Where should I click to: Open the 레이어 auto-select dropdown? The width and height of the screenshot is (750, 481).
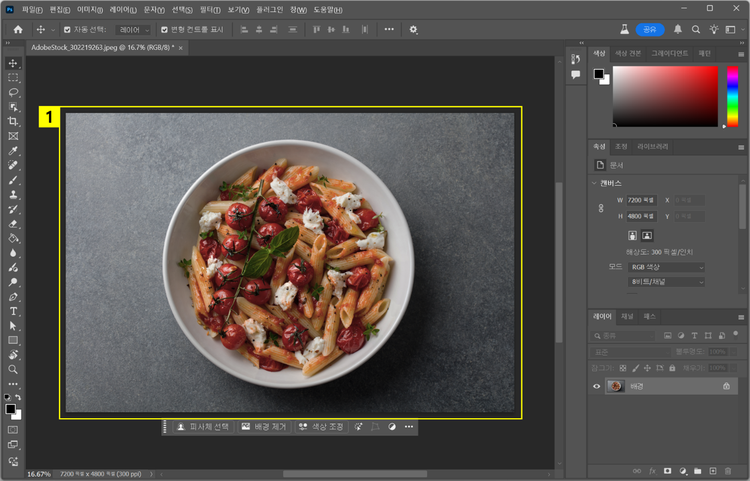coord(133,30)
